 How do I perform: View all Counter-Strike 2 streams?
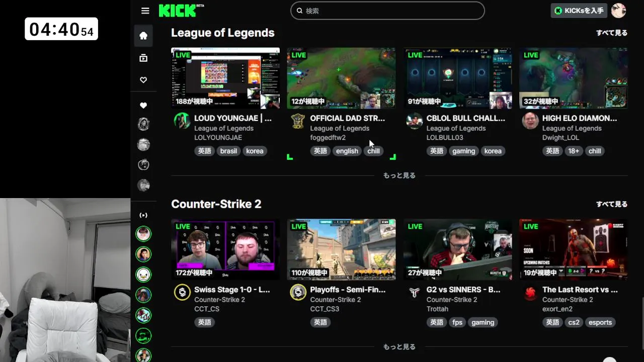(x=612, y=204)
